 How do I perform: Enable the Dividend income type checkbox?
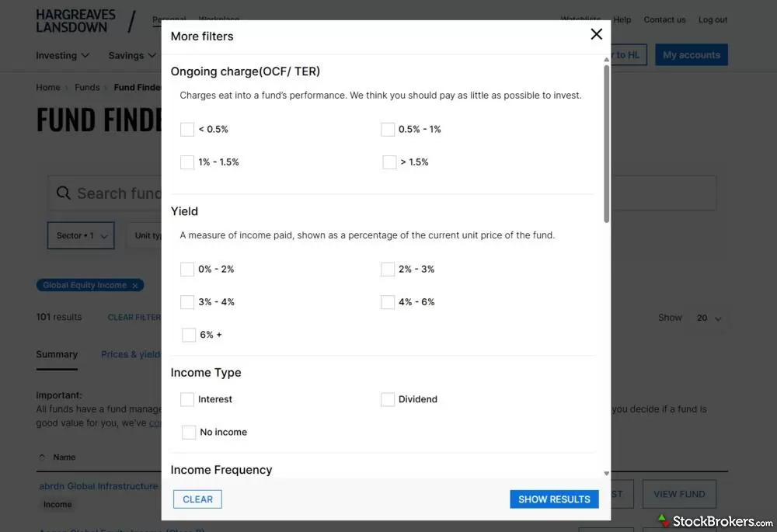coord(388,399)
